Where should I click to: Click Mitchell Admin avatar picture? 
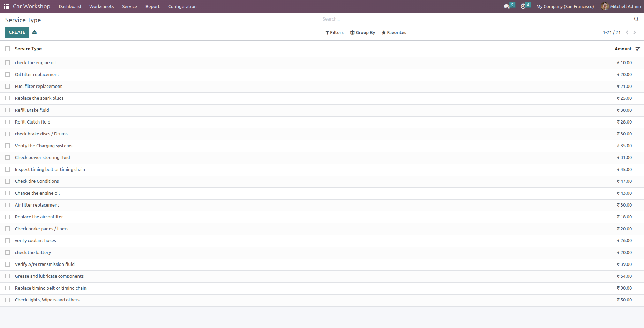[x=605, y=6]
